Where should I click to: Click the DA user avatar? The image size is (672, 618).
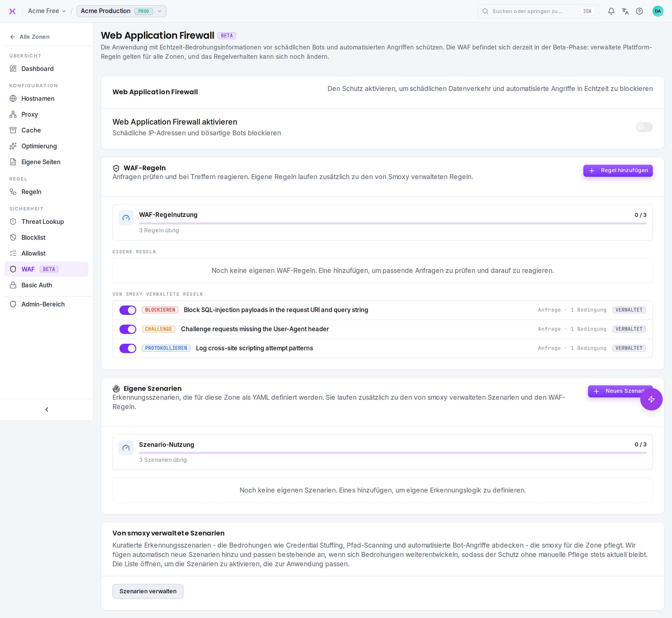point(658,11)
